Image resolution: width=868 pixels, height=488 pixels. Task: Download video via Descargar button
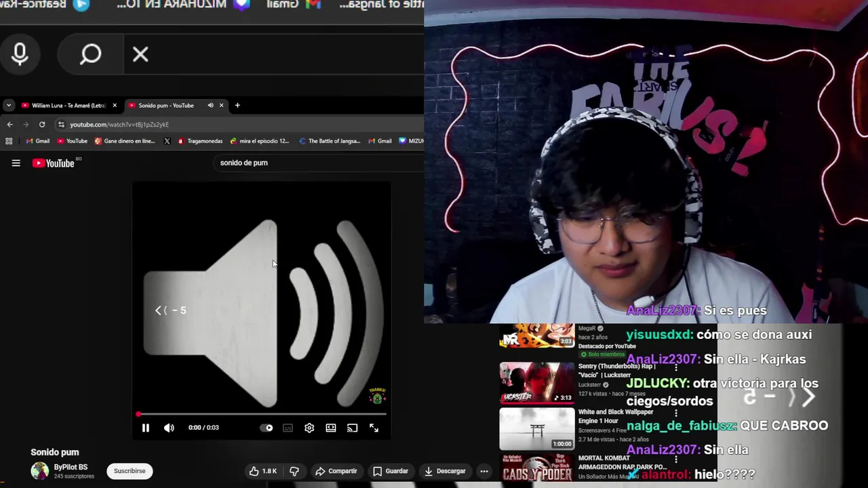(445, 471)
